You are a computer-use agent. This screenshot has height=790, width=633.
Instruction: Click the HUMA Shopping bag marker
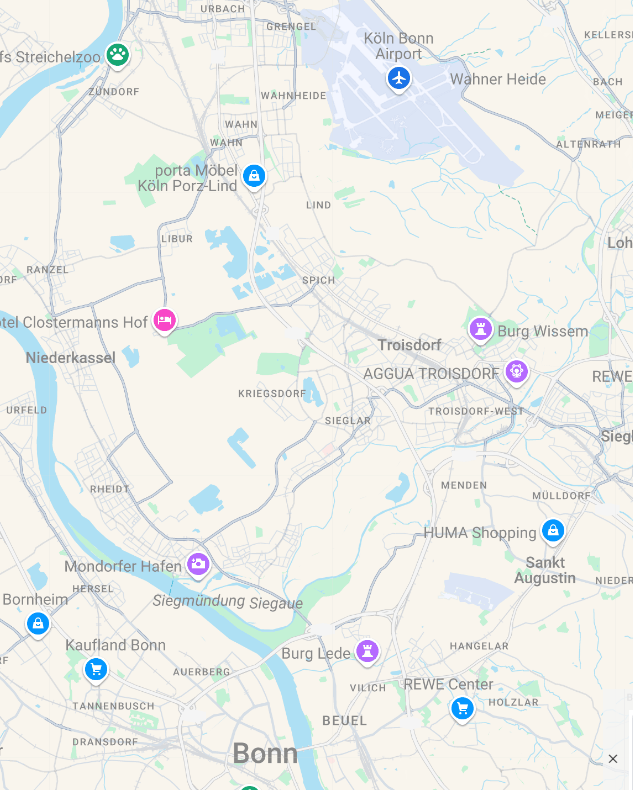pos(553,531)
